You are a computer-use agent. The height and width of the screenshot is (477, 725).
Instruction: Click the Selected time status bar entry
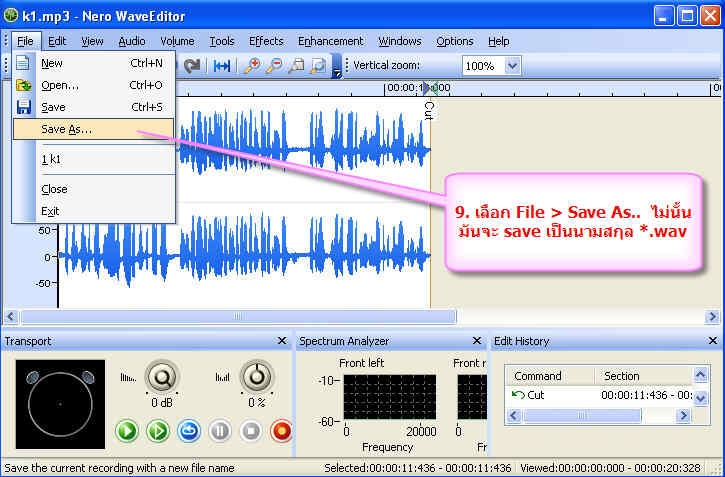418,468
